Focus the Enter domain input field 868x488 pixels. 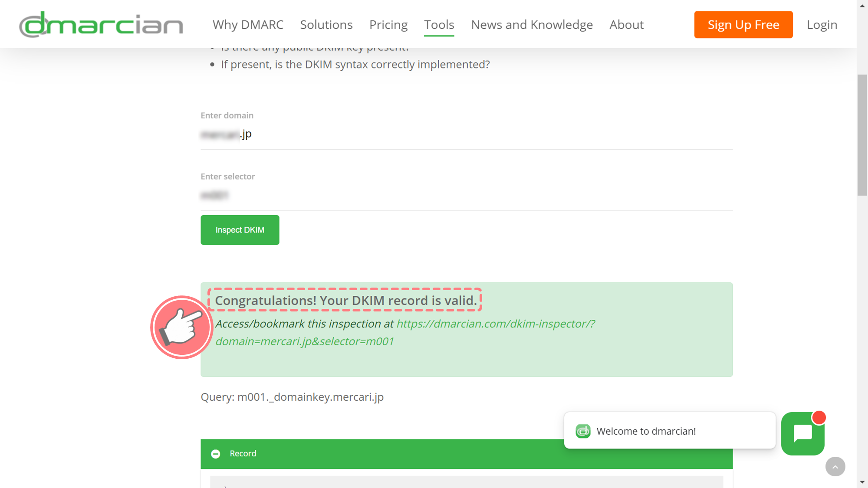coord(467,134)
